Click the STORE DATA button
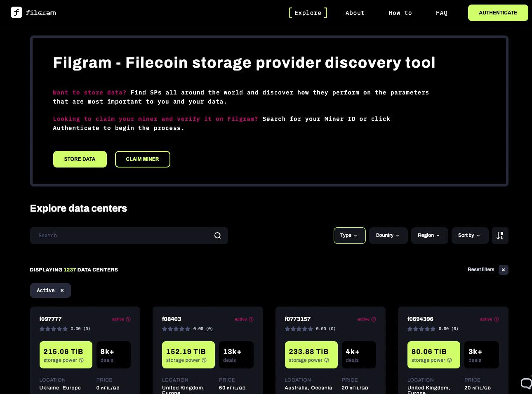This screenshot has height=394, width=532. pos(80,159)
